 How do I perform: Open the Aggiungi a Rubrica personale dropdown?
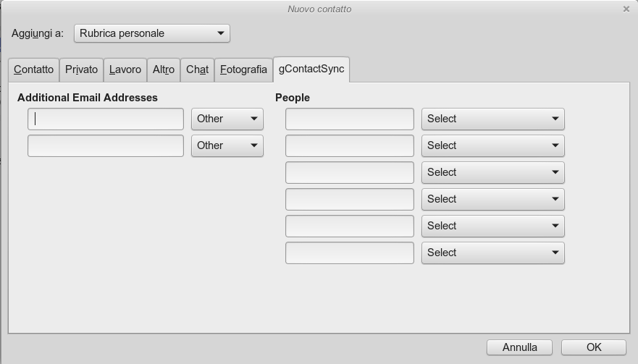152,33
